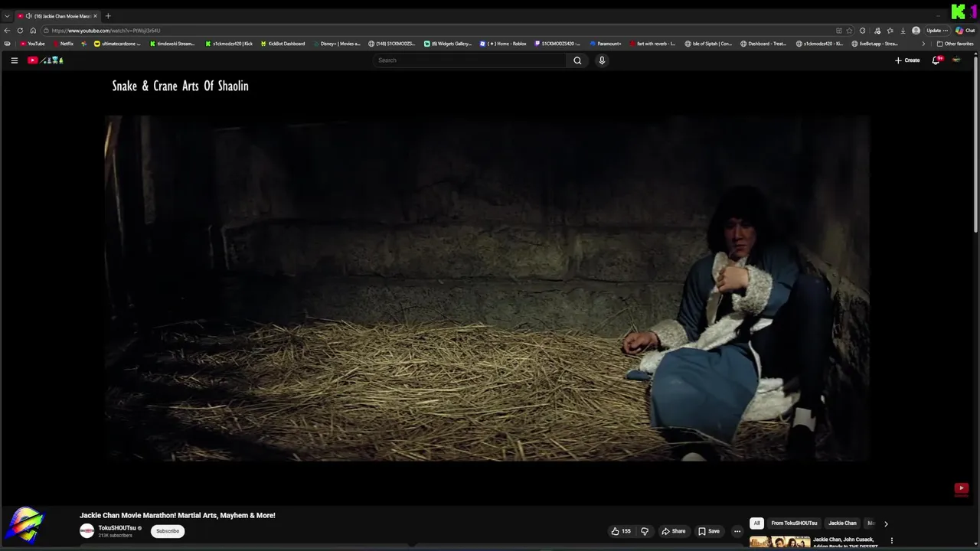
Task: Click the video title text below player
Action: [x=178, y=515]
